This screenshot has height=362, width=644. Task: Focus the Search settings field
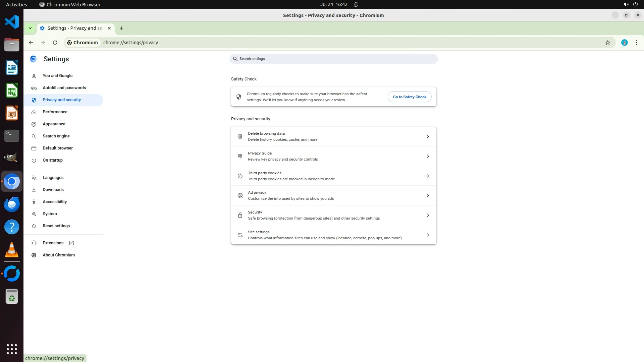[333, 59]
